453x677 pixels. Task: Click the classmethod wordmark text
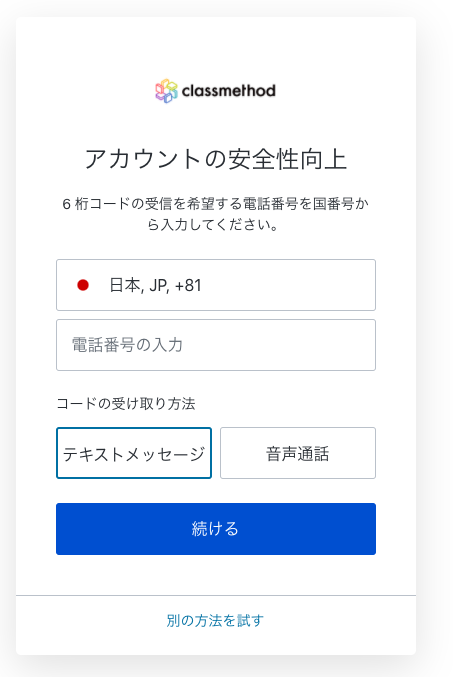(228, 91)
